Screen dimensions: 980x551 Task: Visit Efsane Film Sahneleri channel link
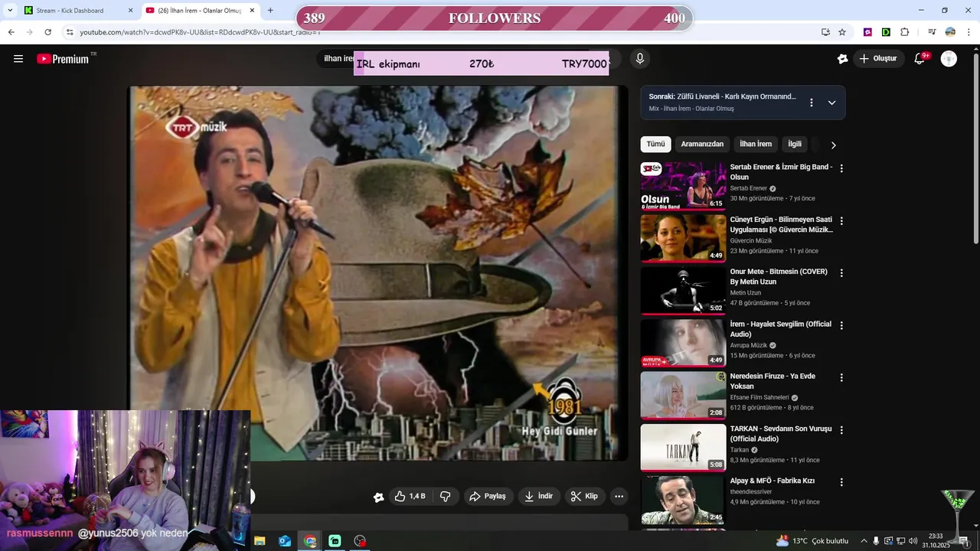[759, 398]
